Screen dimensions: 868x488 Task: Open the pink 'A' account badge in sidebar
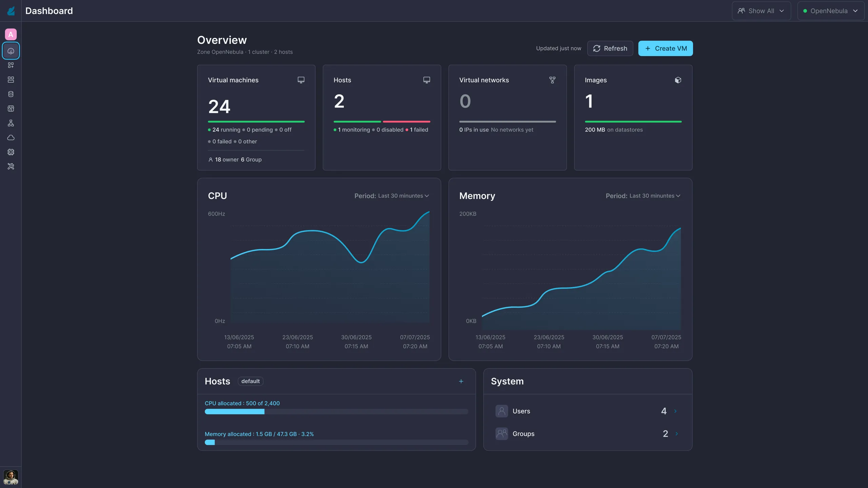11,34
